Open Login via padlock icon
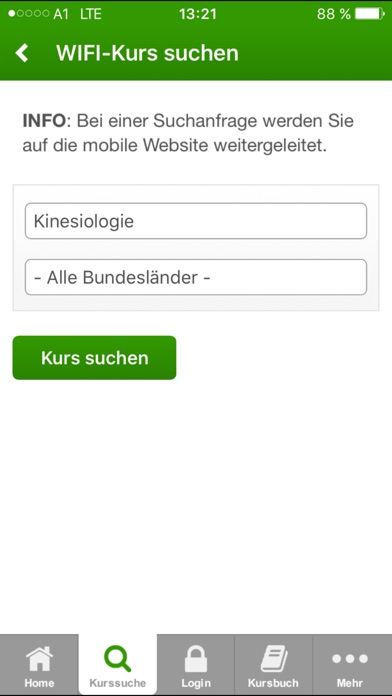392x696 pixels. [x=196, y=658]
